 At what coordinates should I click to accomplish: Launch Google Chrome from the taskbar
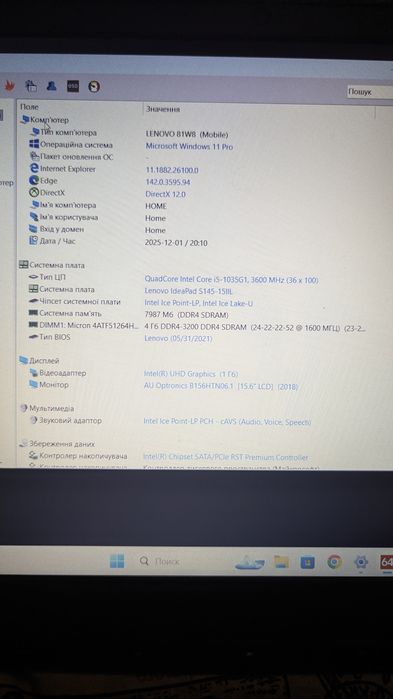[x=335, y=563]
